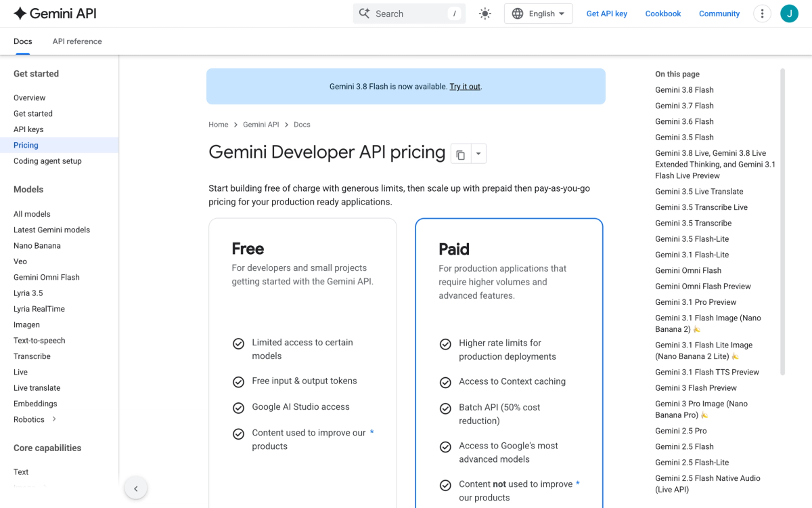Open Text-to-speech sidebar item

39,341
